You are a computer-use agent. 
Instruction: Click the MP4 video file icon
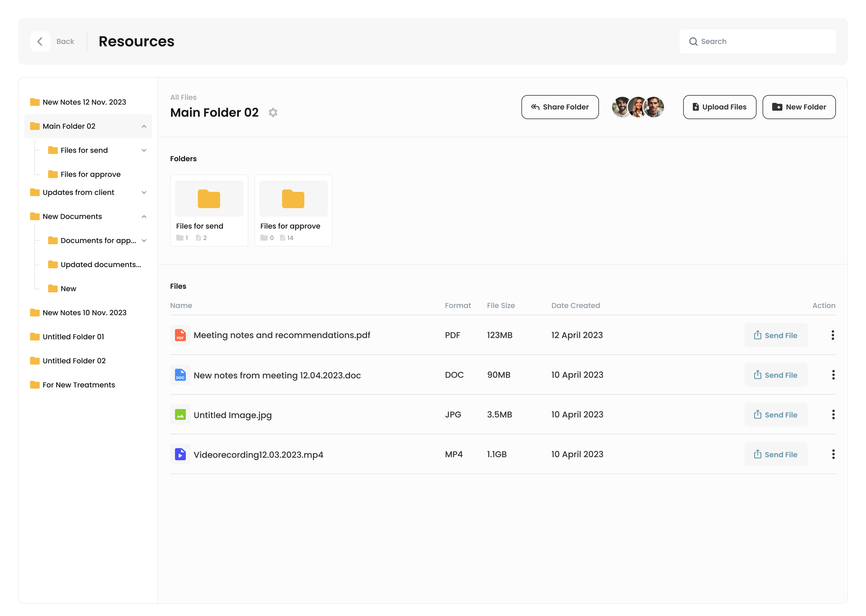tap(180, 454)
